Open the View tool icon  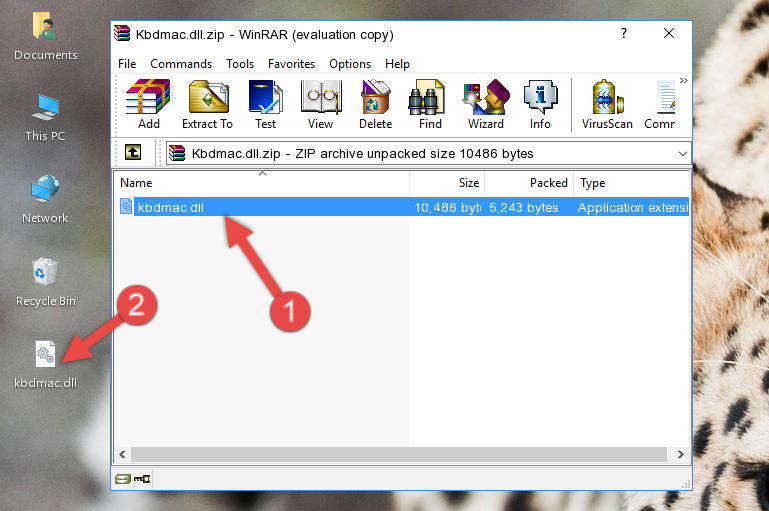click(x=321, y=104)
